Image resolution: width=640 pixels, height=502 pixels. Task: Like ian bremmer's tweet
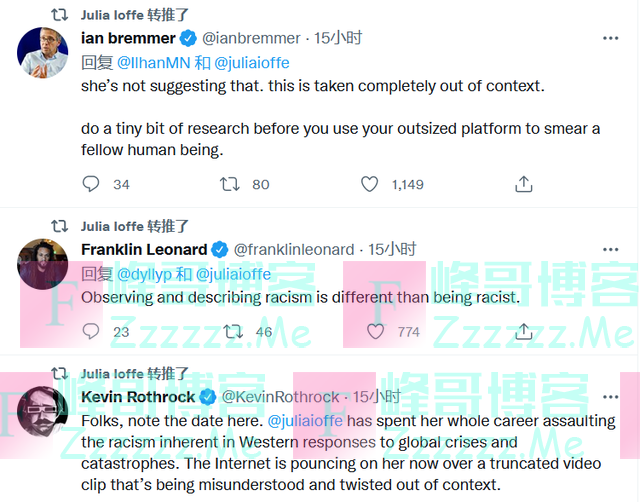(x=370, y=184)
